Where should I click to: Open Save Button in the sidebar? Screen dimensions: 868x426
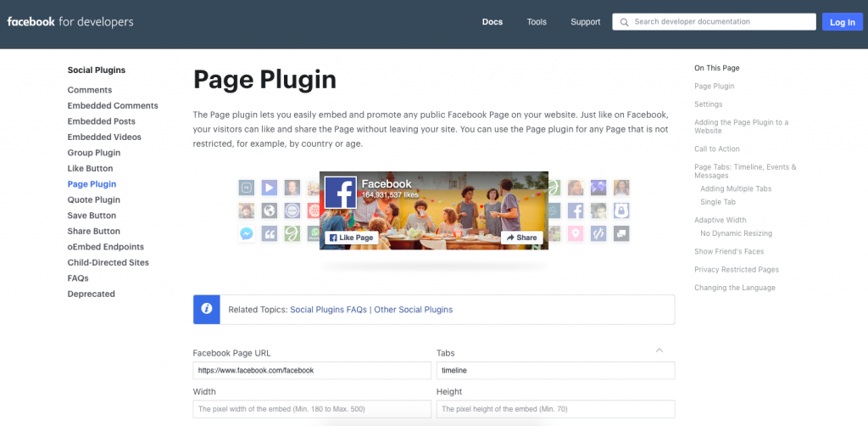coord(92,216)
